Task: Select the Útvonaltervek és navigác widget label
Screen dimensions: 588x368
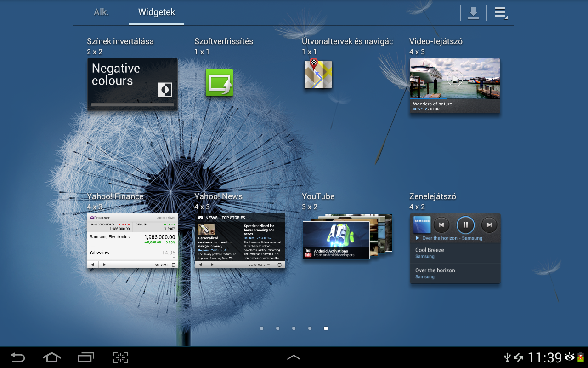Action: [x=347, y=41]
